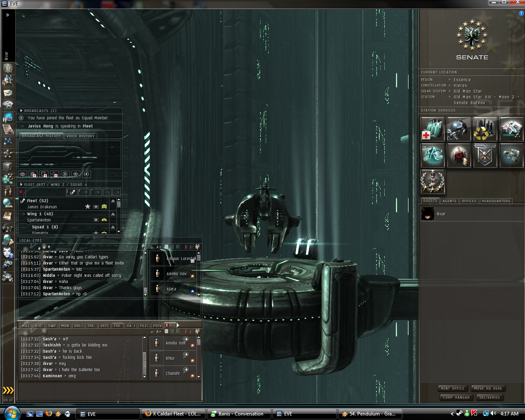The width and height of the screenshot is (525, 420).
Task: Collapse the Wing 1 (45) group chevron
Action: pyautogui.click(x=113, y=214)
